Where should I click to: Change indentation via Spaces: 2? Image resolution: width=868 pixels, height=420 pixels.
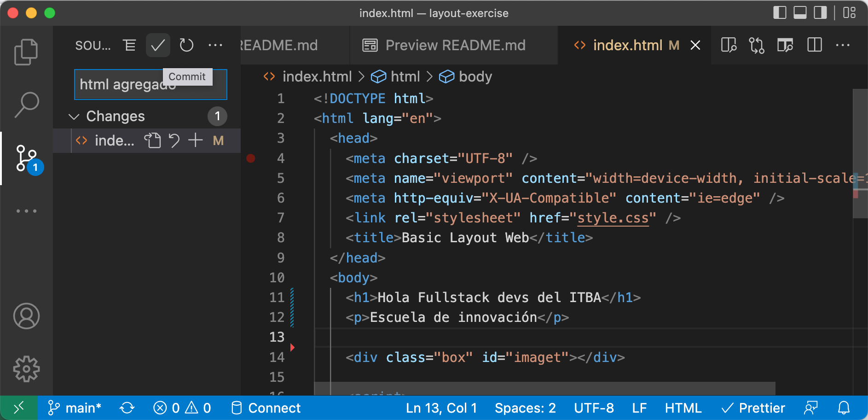525,408
